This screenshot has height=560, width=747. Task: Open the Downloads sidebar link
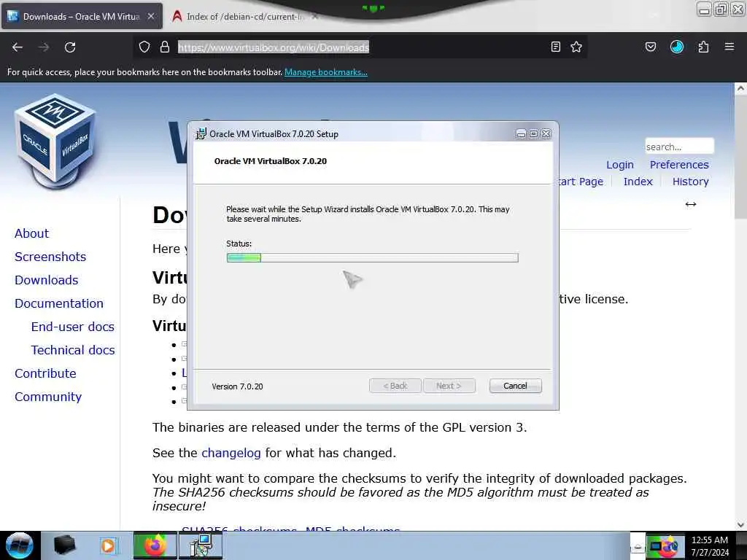click(x=46, y=280)
